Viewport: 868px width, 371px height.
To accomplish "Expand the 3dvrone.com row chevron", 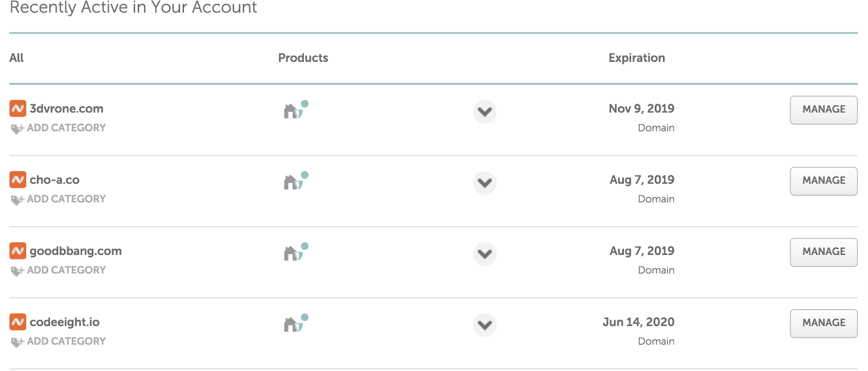I will click(x=485, y=112).
